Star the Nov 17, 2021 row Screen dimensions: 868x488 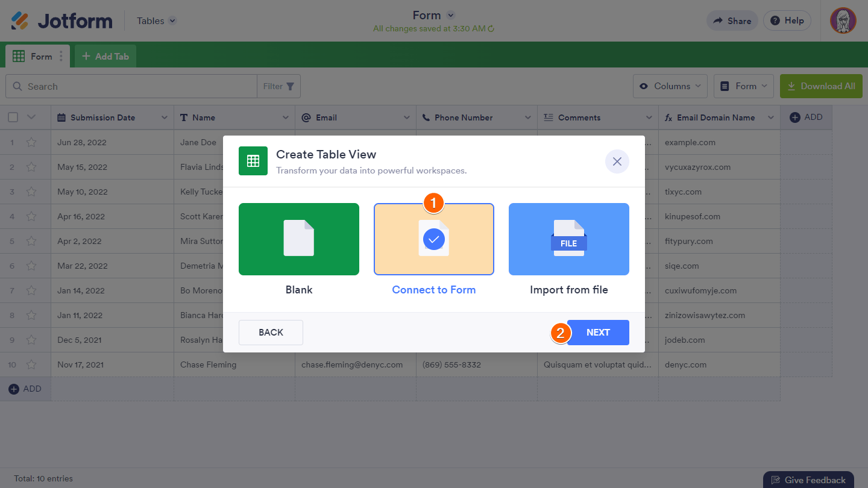[31, 365]
